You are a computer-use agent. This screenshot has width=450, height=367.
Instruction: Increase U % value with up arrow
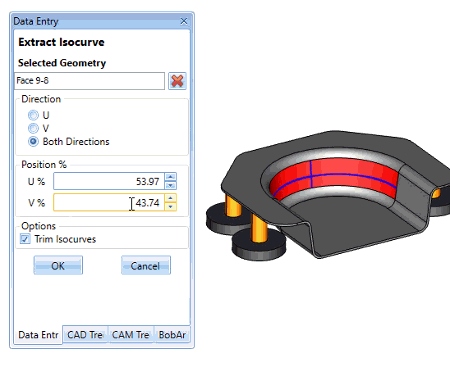pyautogui.click(x=171, y=177)
